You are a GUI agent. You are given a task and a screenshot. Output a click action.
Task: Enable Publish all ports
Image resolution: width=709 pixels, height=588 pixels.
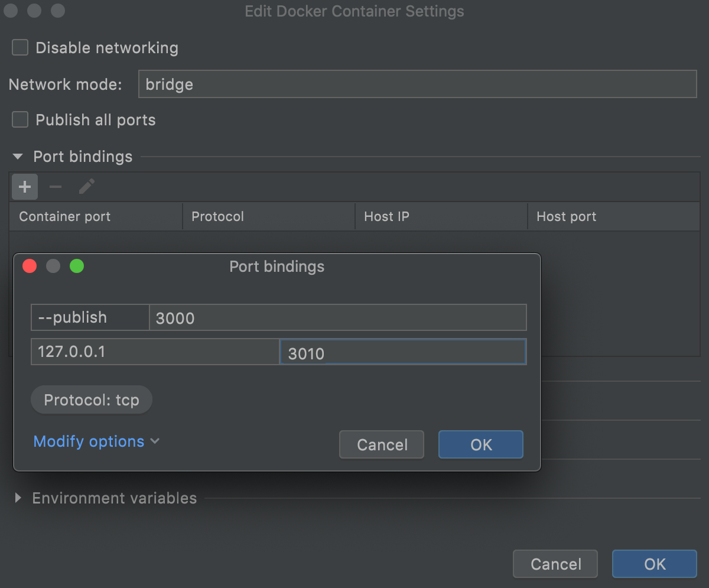[x=19, y=119]
